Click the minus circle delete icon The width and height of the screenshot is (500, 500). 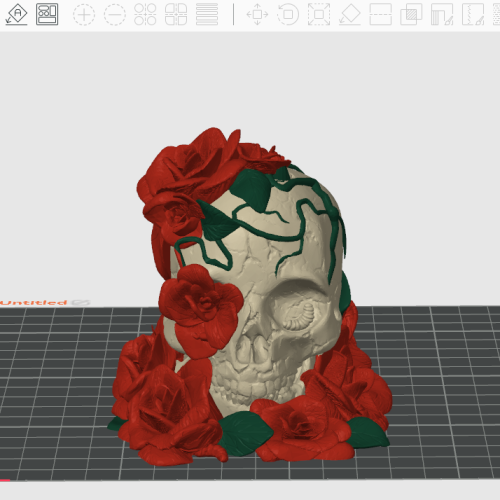point(115,14)
